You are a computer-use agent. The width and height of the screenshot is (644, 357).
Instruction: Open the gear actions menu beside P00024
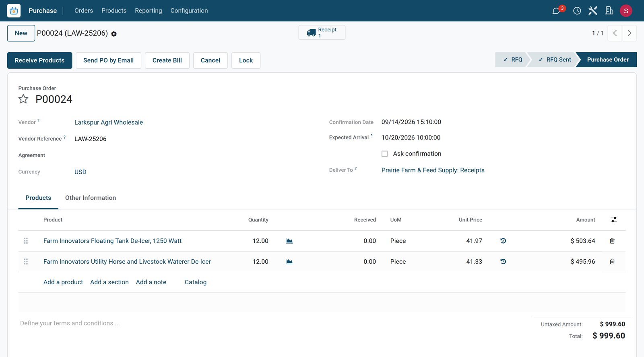pos(114,34)
